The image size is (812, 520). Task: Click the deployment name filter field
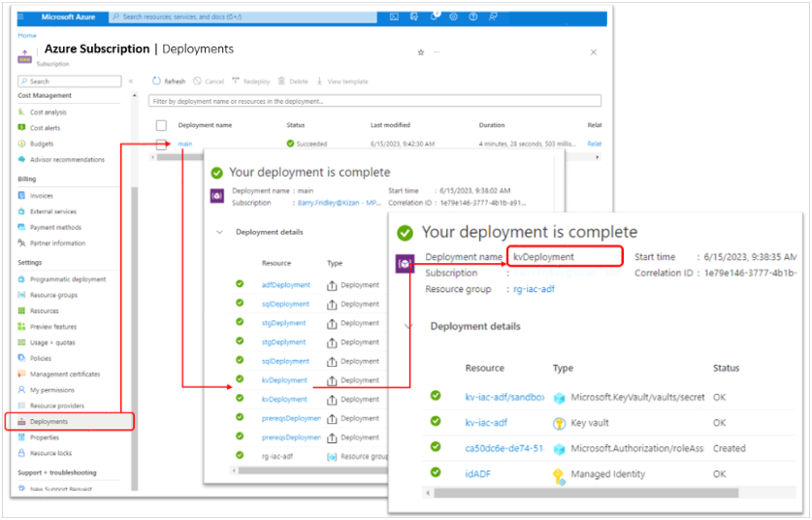tap(374, 101)
